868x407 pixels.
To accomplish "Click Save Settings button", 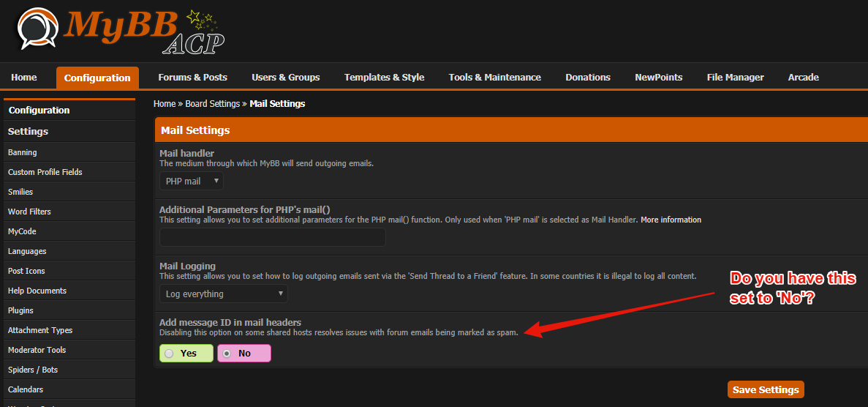I will click(x=766, y=390).
